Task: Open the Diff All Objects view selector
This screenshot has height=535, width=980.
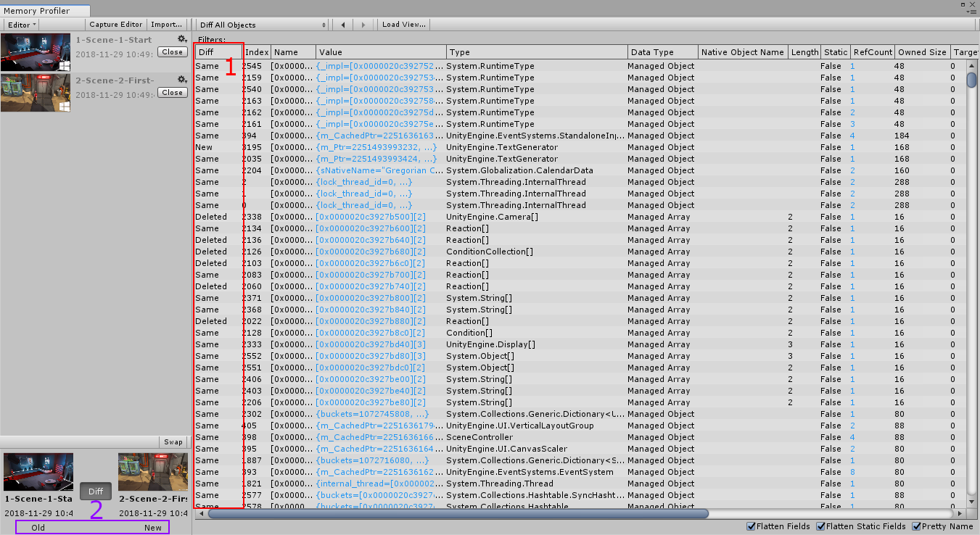Action: click(262, 24)
